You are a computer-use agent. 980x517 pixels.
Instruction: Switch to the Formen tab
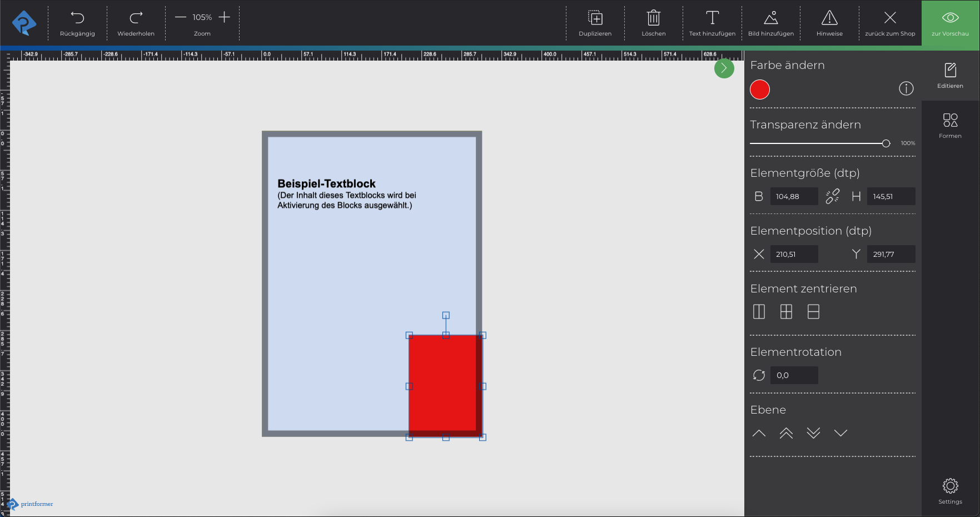point(950,125)
